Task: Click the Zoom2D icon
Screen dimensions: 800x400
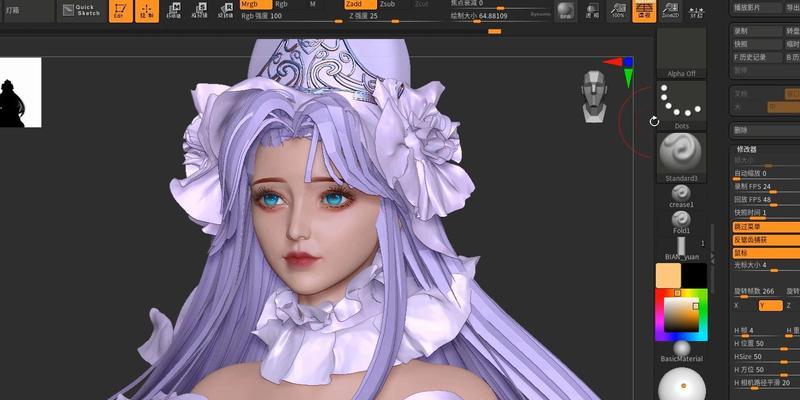Action: (670, 11)
